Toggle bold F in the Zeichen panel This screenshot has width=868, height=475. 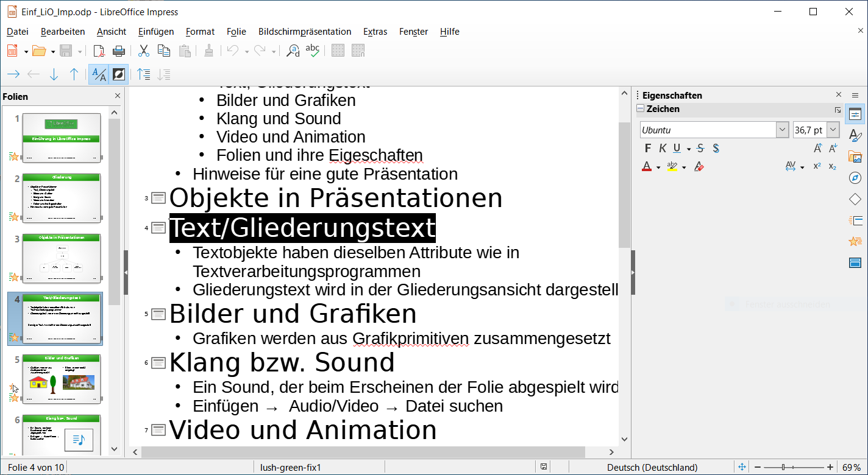click(x=647, y=149)
